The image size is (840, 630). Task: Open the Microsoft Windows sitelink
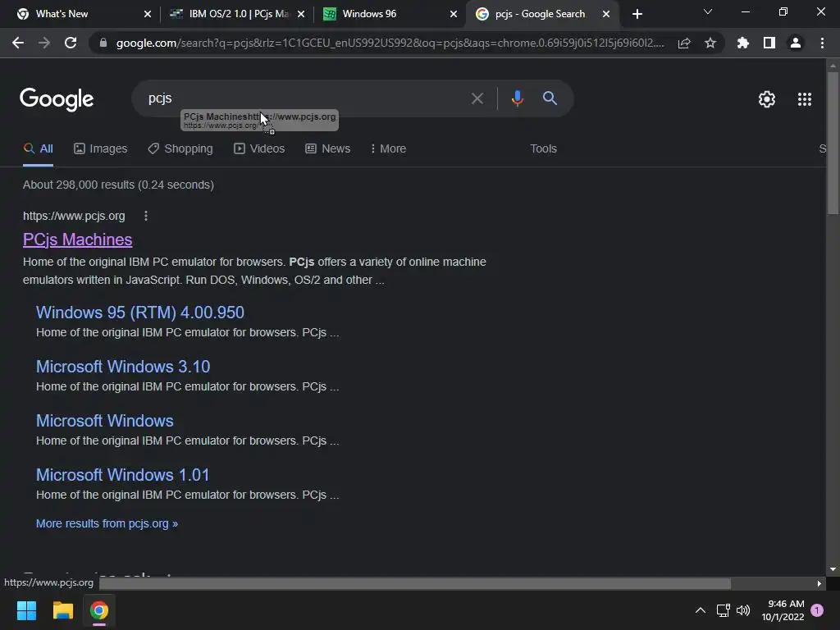[x=105, y=421]
